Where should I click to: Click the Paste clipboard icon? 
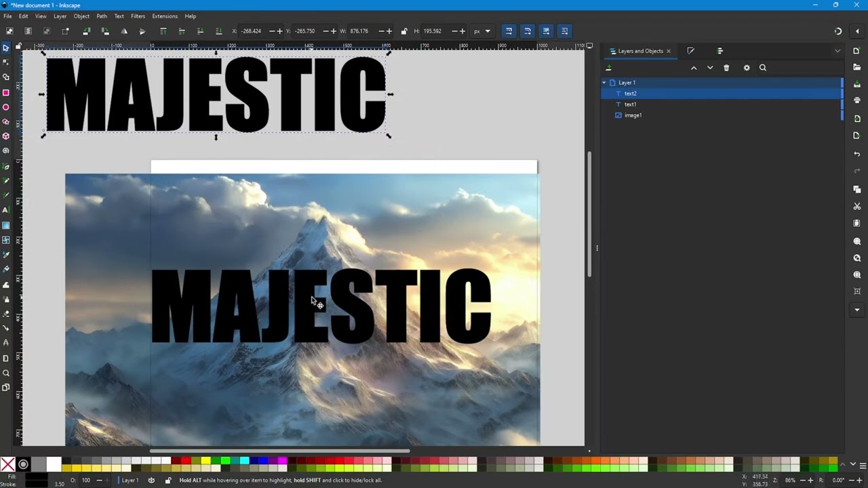click(x=857, y=223)
